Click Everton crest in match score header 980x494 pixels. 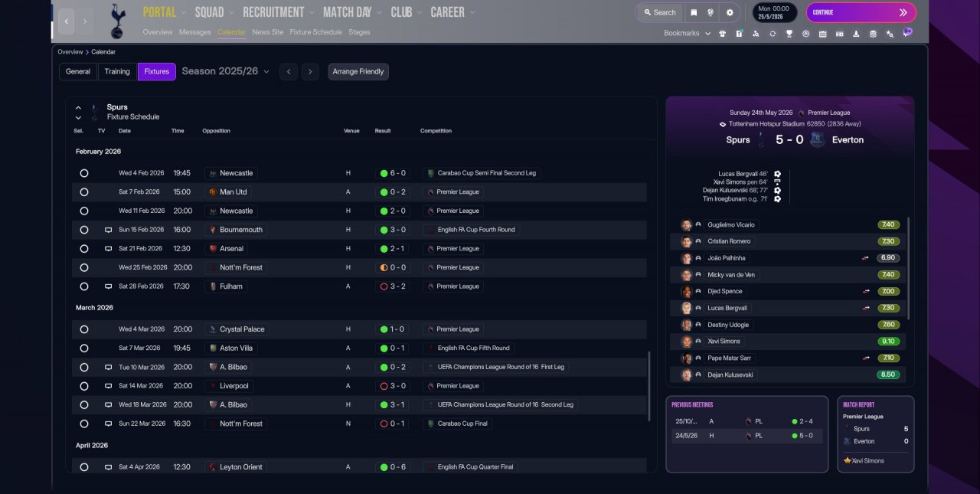[x=818, y=140]
